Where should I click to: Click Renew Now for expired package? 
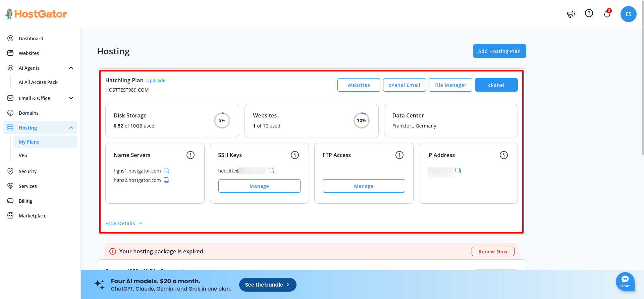pos(493,251)
